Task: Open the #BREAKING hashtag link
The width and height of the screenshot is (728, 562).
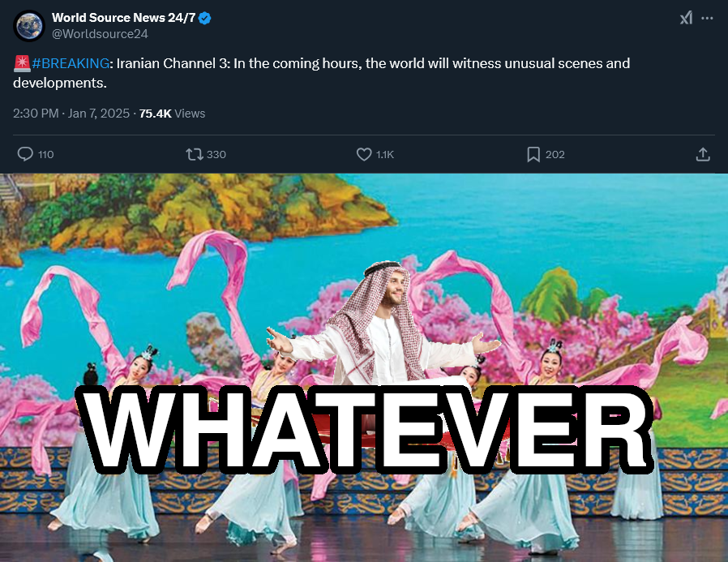Action: (71, 63)
